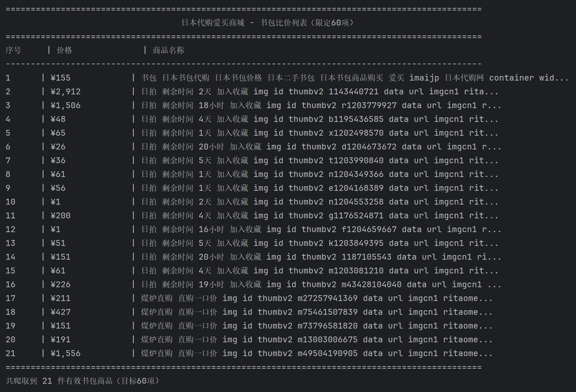The height and width of the screenshot is (392, 576).
Task: Select price ¥211 in row 17
Action: 61,298
